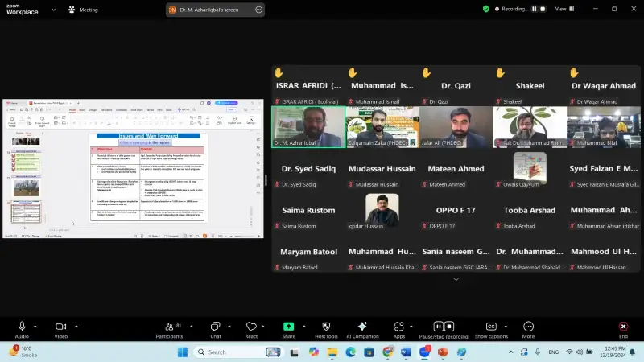Stop recording from bottom toolbar

pos(449,327)
